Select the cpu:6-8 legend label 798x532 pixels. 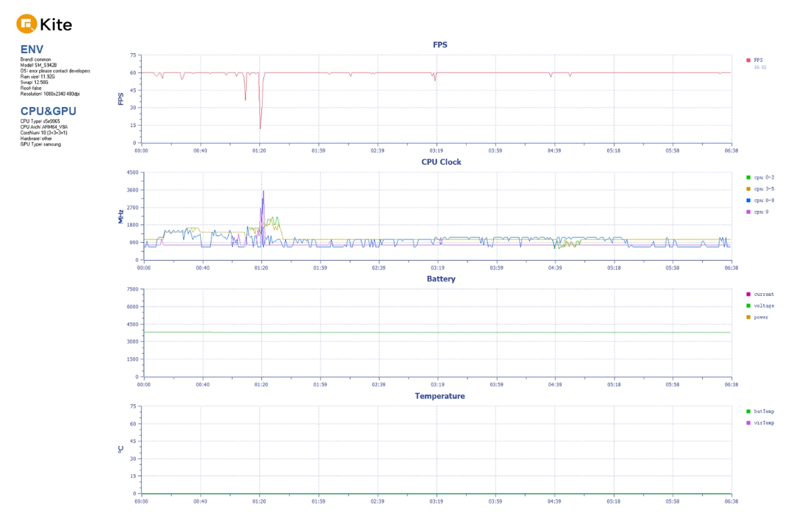[763, 200]
